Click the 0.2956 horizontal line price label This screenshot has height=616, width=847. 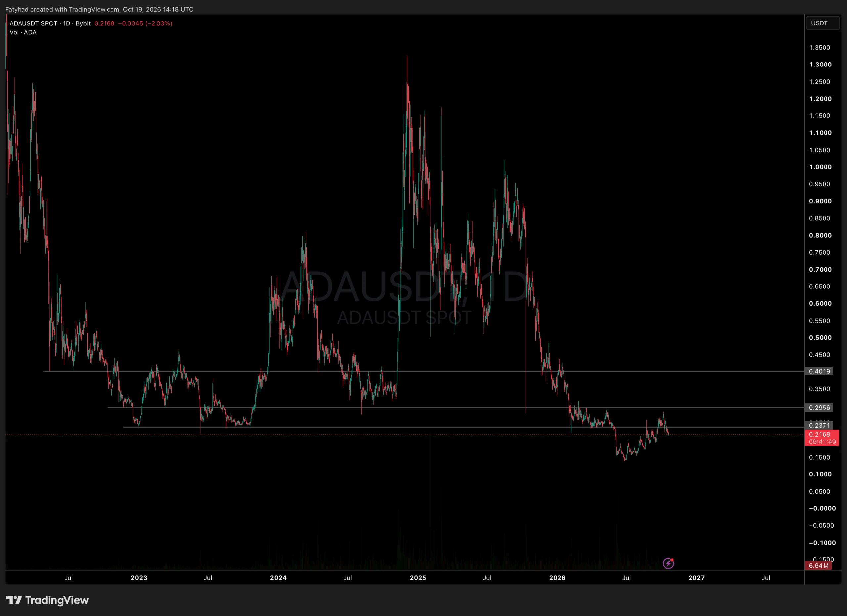tap(819, 407)
